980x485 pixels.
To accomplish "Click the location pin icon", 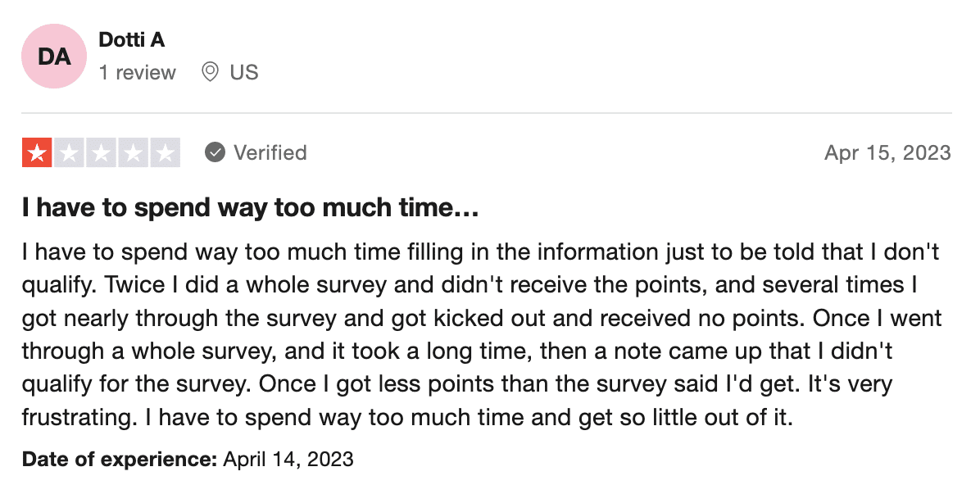I will (210, 72).
